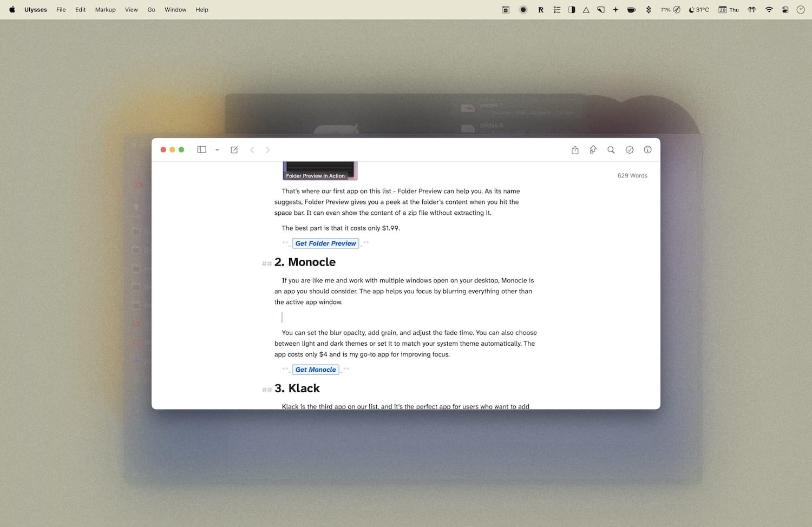Show the sheet info dashboard icon

point(647,150)
